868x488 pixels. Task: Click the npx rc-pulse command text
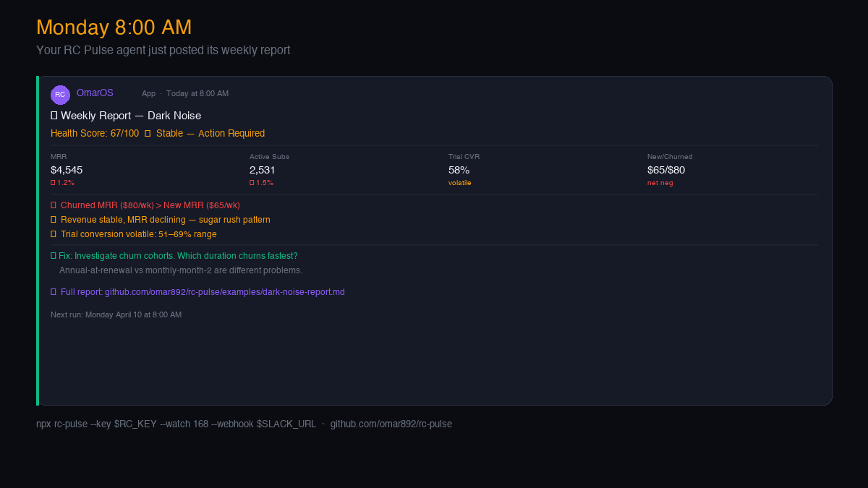[x=176, y=424]
